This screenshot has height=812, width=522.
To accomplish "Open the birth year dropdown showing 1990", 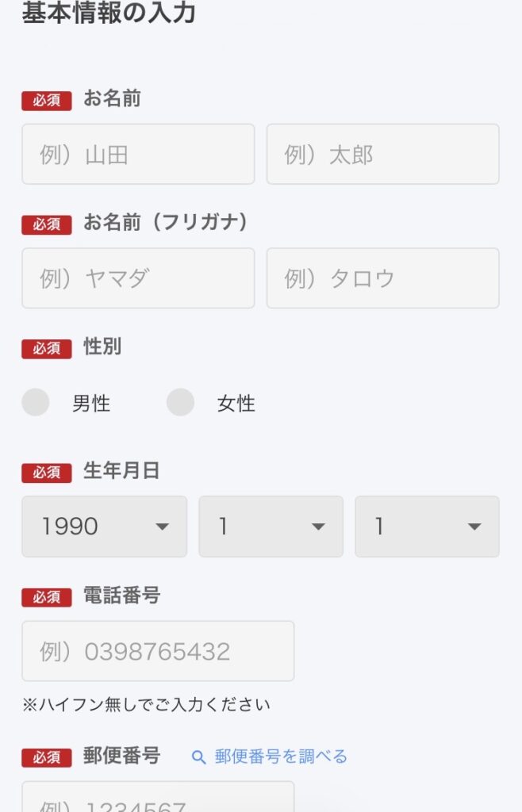I will coord(104,527).
